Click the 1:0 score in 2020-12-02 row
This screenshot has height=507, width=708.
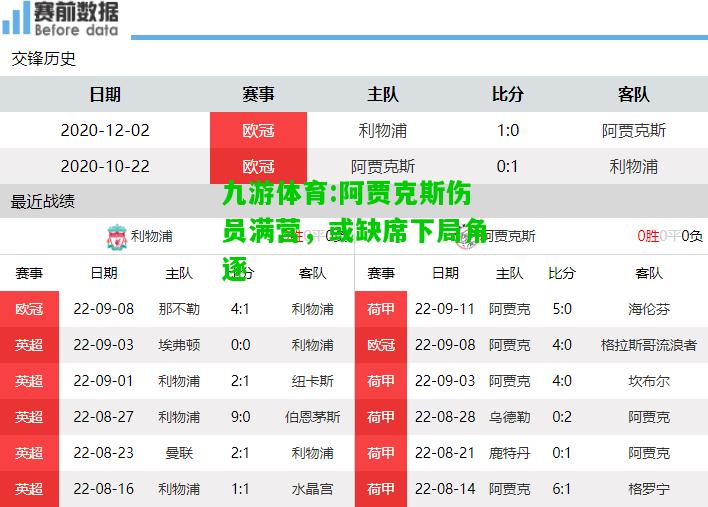(508, 130)
